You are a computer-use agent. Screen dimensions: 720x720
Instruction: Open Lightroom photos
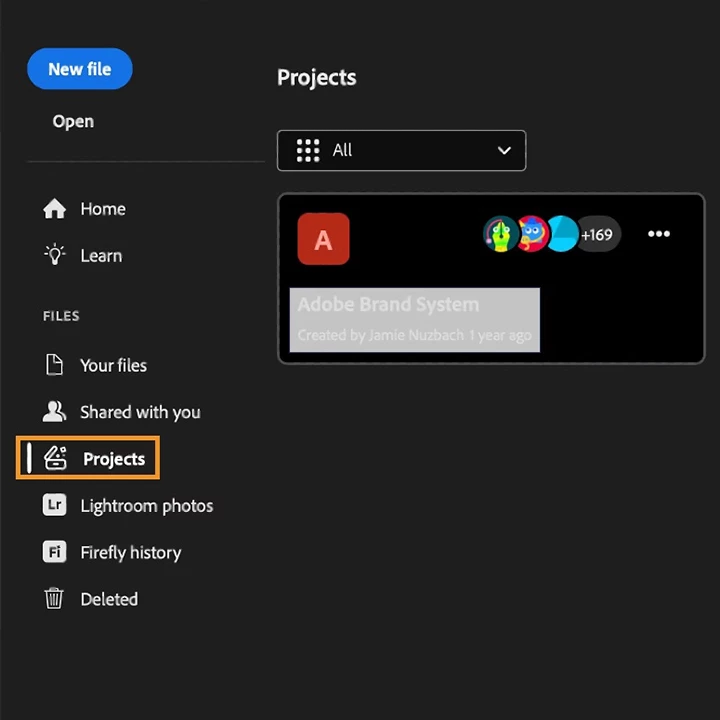tap(146, 506)
